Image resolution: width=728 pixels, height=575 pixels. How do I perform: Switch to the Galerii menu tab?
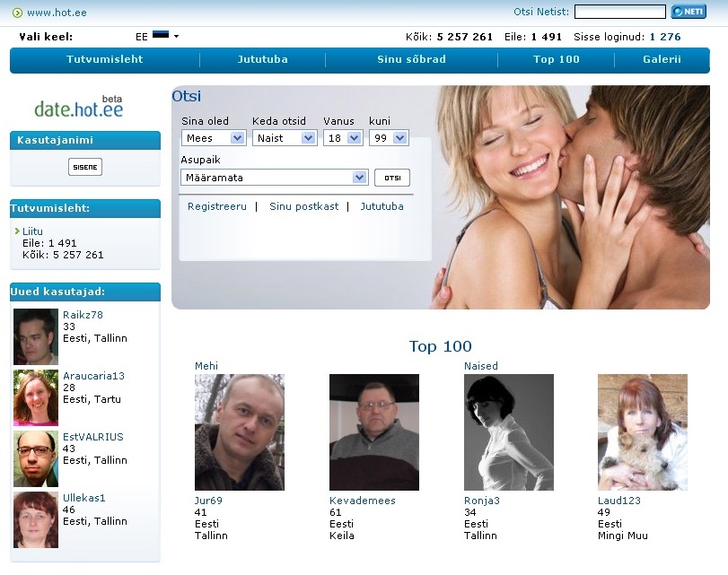pos(662,60)
